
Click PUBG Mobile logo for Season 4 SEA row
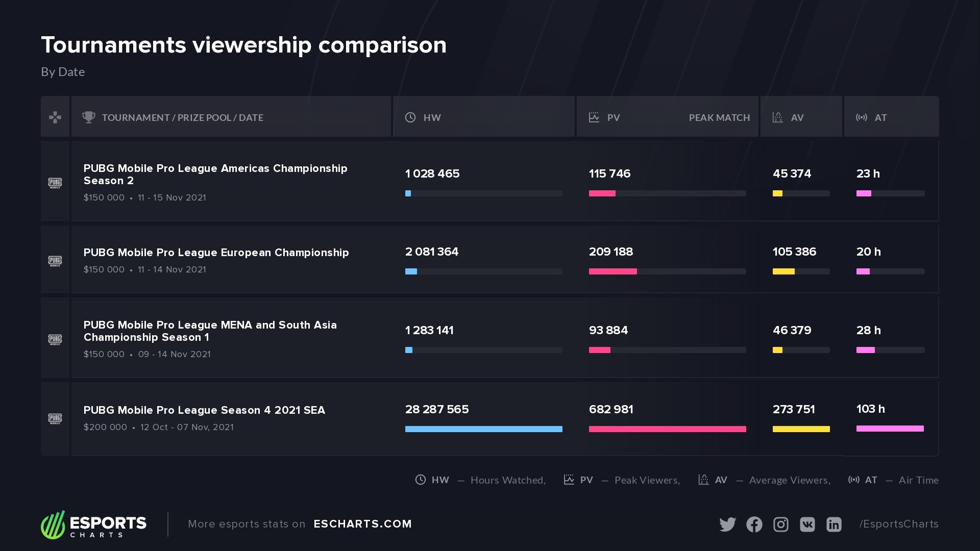click(x=55, y=419)
